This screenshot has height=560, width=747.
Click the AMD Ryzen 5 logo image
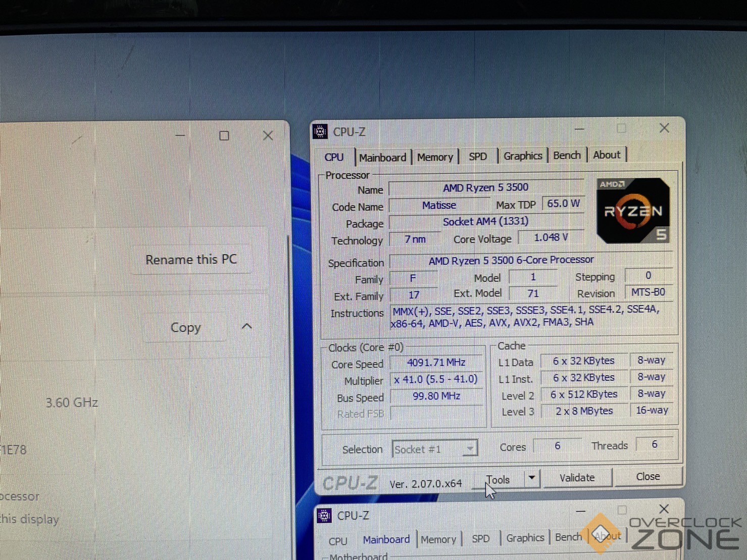pos(633,211)
